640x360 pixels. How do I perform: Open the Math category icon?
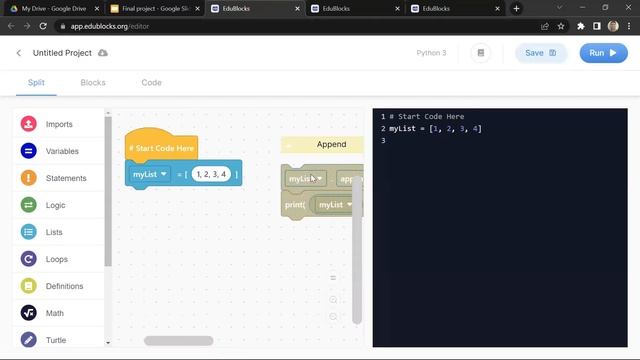29,313
